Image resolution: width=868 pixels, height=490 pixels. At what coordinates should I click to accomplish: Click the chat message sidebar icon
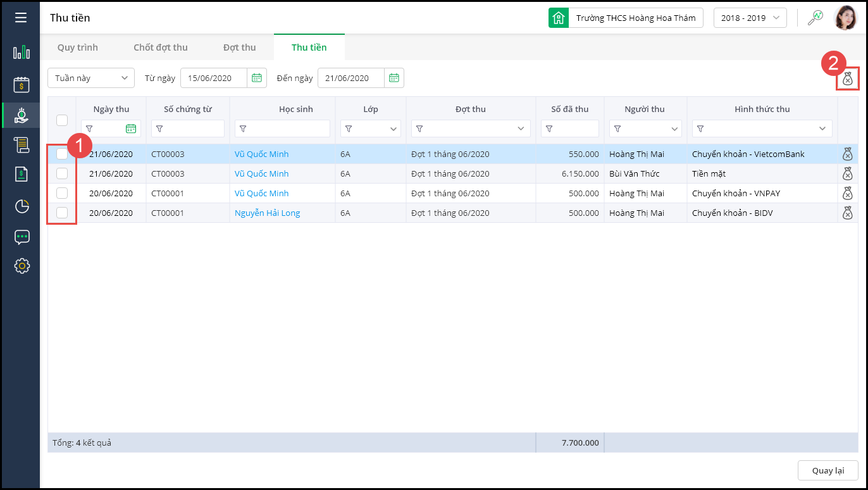pyautogui.click(x=22, y=237)
